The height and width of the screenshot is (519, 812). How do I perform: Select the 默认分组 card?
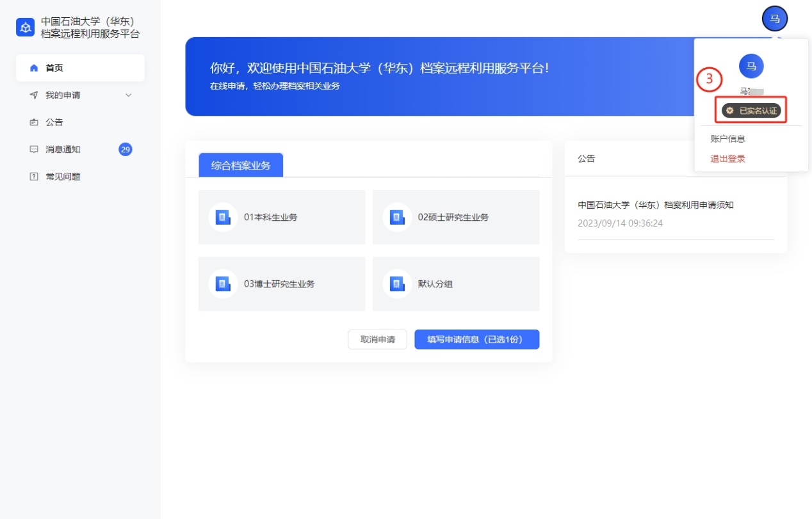coord(456,284)
